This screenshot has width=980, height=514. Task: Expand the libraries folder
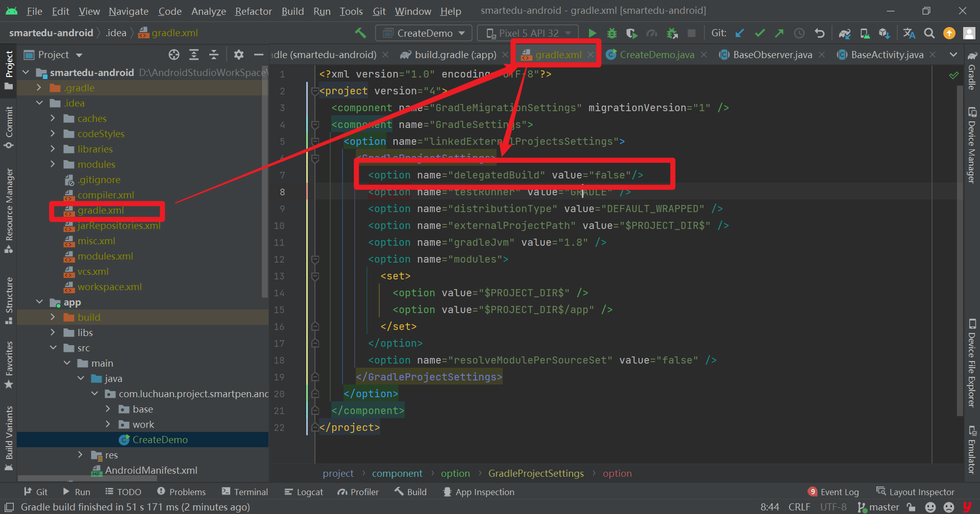point(53,149)
